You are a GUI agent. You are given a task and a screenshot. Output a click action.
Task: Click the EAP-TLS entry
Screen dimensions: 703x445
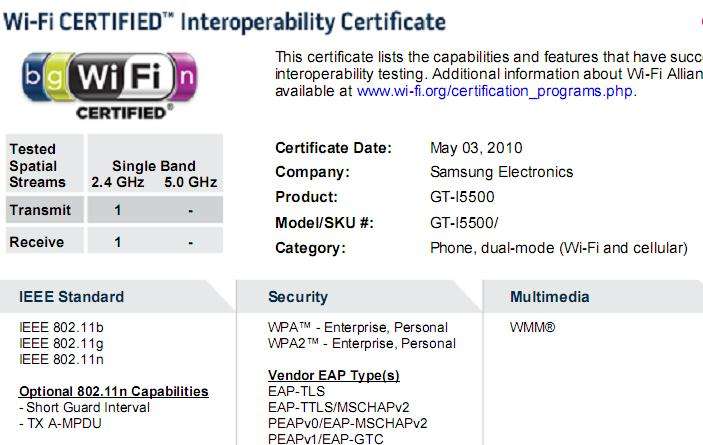coord(296,391)
